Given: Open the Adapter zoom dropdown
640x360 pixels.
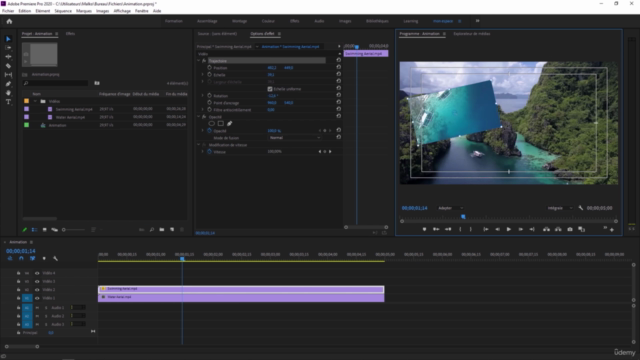Looking at the screenshot, I should (450, 208).
